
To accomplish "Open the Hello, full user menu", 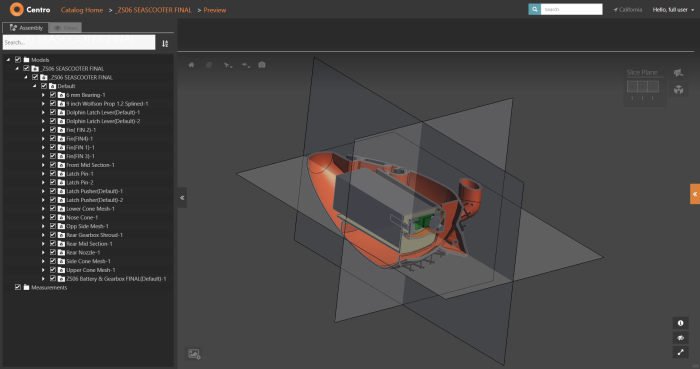I will coord(673,9).
